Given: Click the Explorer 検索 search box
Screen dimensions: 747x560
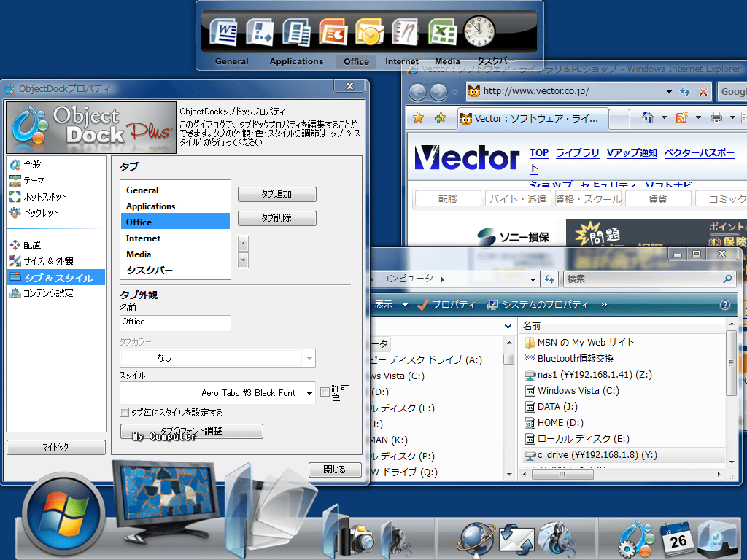Looking at the screenshot, I should (x=649, y=279).
